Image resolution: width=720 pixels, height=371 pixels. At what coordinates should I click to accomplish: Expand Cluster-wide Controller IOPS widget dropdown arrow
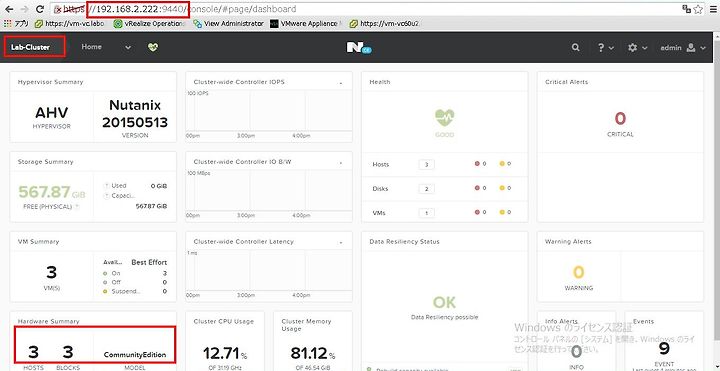[341, 83]
